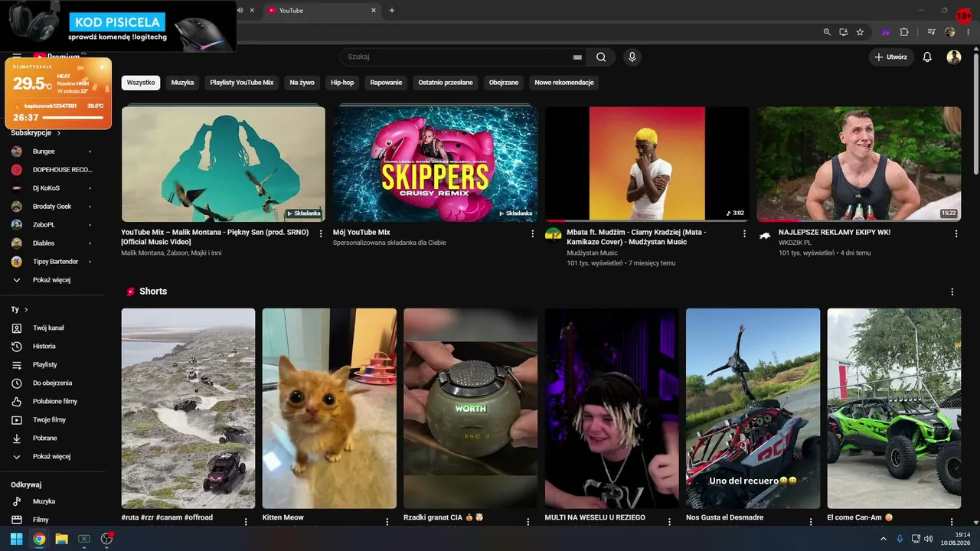980x551 pixels.
Task: Open the clock and date in taskbar
Action: 954,539
